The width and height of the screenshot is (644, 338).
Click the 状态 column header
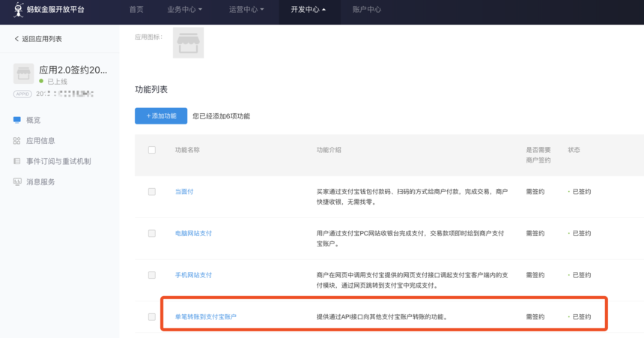click(574, 150)
